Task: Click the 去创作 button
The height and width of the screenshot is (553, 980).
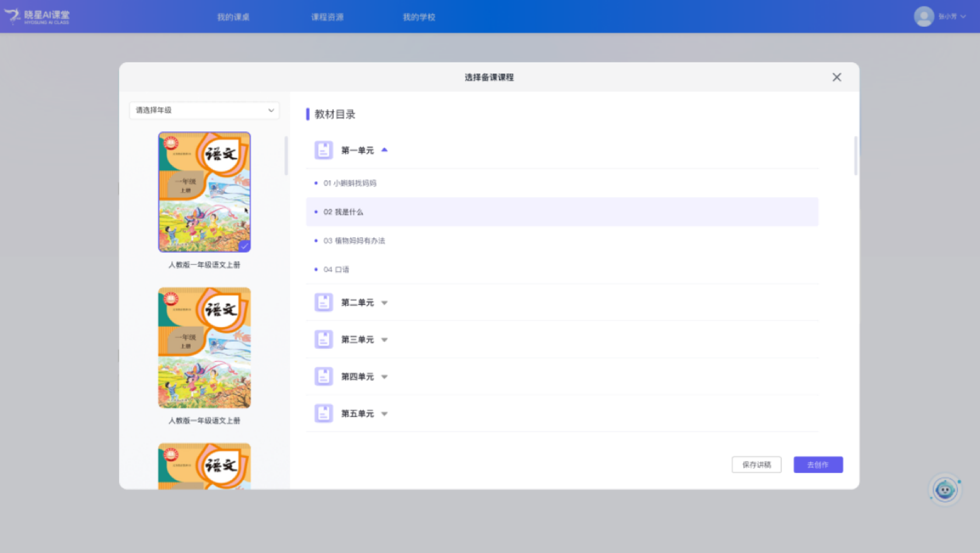Action: [x=818, y=465]
